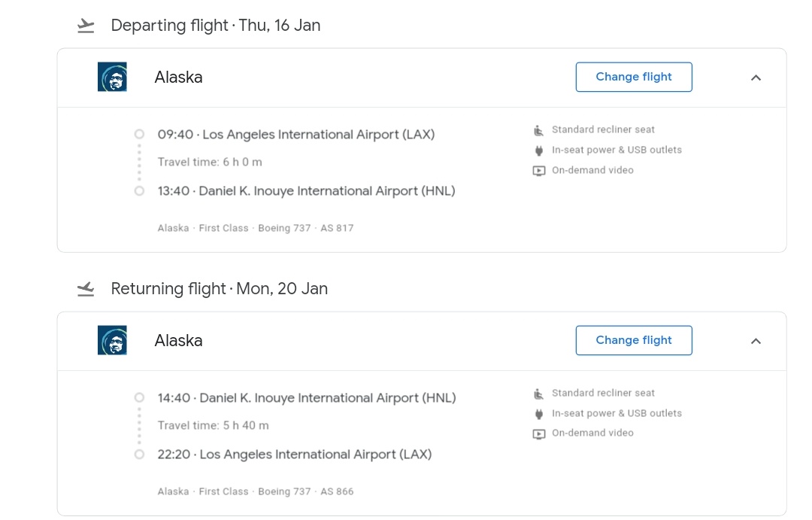Click departing flight power outlet icon
This screenshot has height=520, width=812.
(538, 151)
